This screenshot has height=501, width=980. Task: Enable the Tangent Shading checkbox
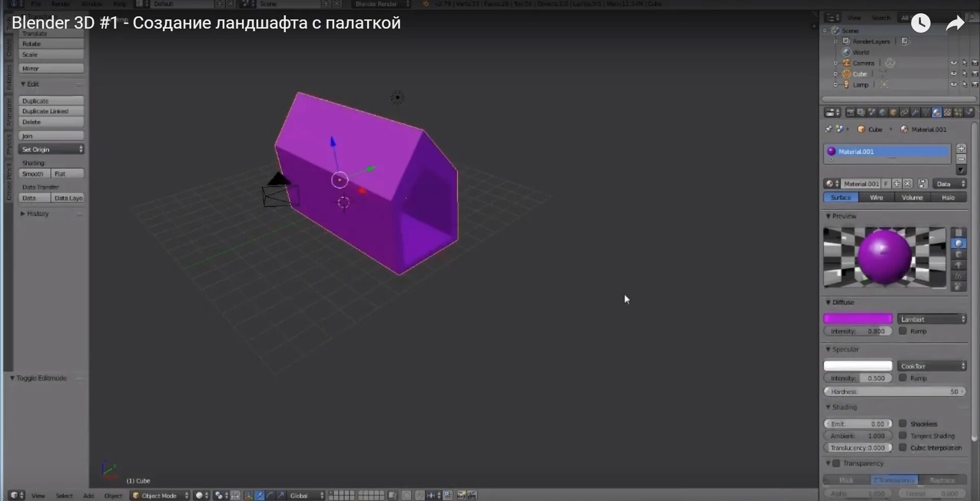(x=902, y=436)
